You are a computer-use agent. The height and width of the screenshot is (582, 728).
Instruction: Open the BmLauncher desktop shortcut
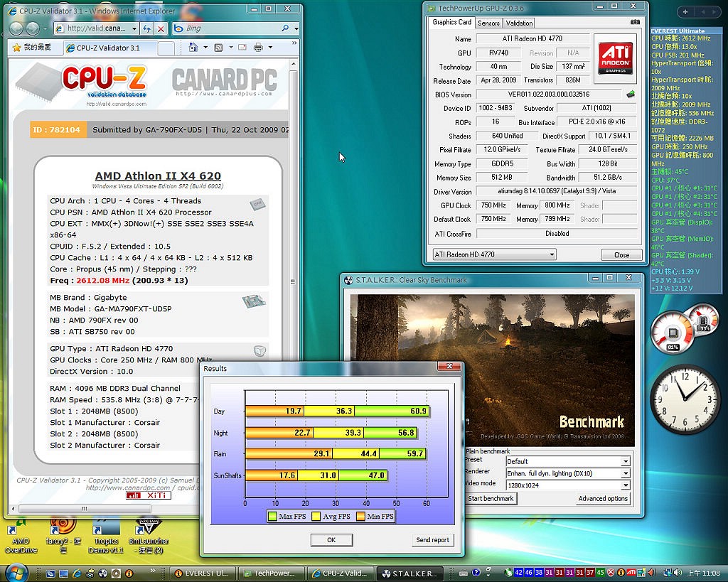point(148,537)
